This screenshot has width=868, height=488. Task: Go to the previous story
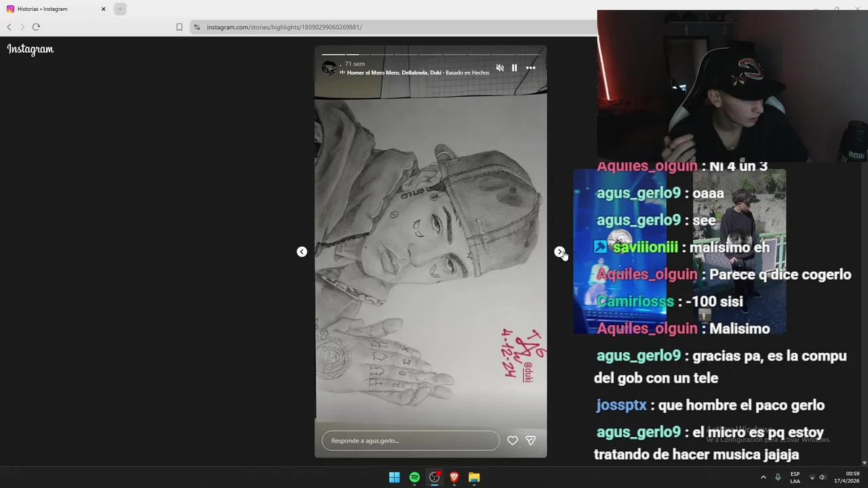click(302, 251)
